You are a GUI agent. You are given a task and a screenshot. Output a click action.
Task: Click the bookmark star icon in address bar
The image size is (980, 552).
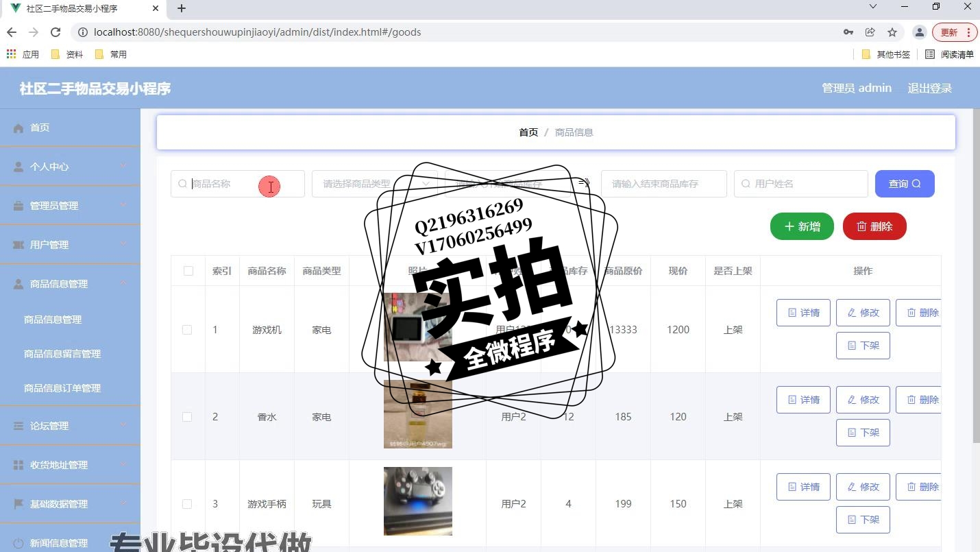click(x=892, y=32)
